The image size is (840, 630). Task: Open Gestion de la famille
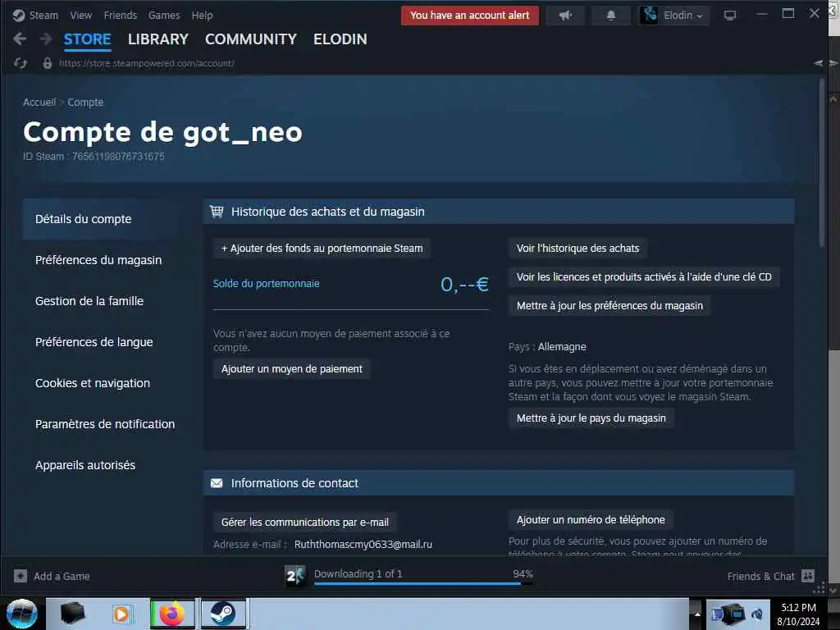point(89,301)
